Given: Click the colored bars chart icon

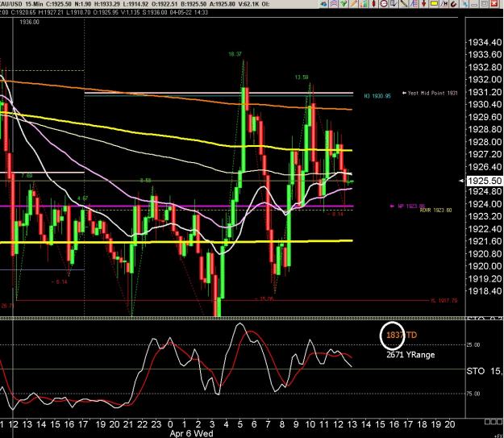Looking at the screenshot, I should point(364,4).
